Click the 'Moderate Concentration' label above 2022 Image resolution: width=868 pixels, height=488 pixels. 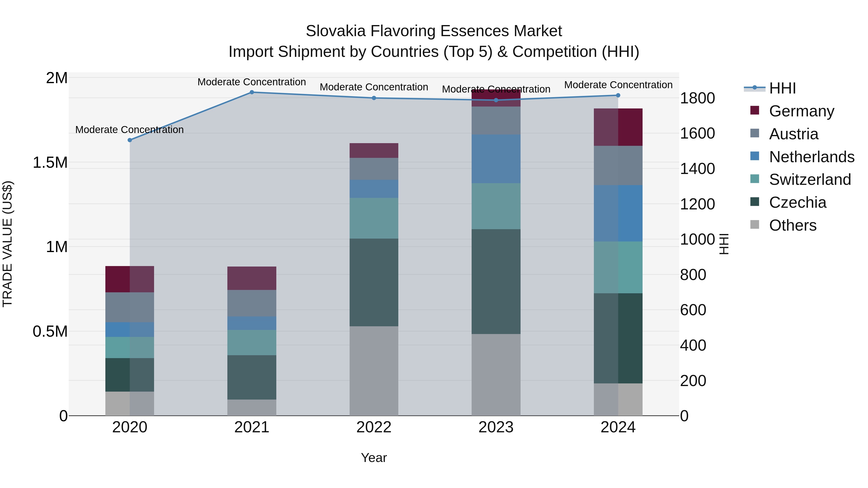pyautogui.click(x=374, y=87)
